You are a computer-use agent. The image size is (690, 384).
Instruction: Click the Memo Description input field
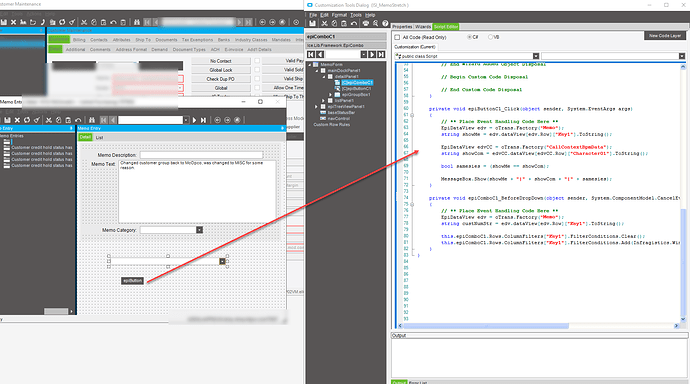(201, 155)
